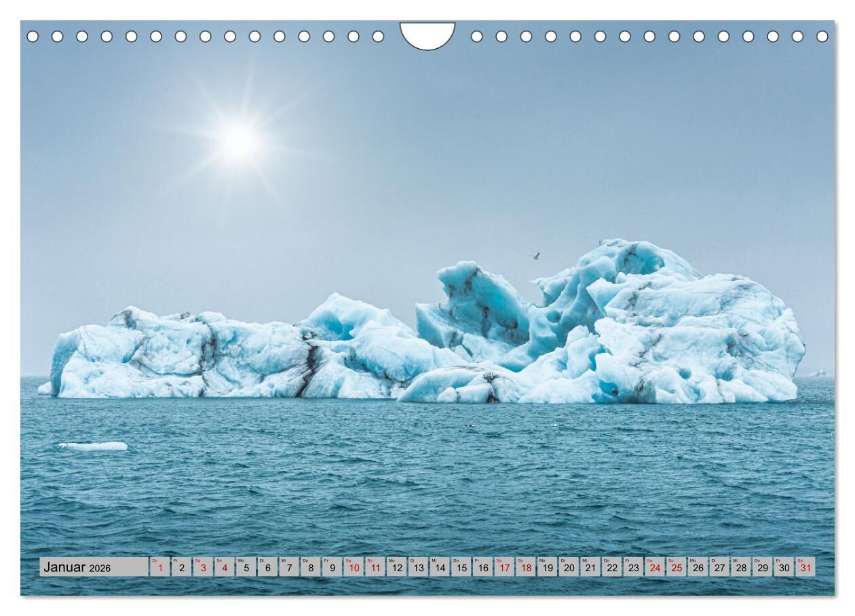Pick the red Sunday 25 cell

click(x=676, y=567)
